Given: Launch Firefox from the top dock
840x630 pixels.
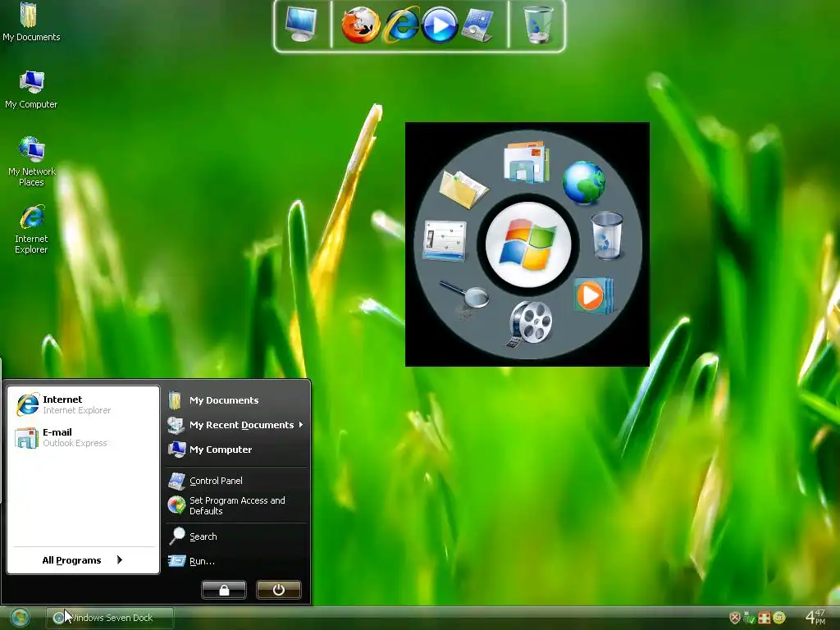Looking at the screenshot, I should coord(361,25).
